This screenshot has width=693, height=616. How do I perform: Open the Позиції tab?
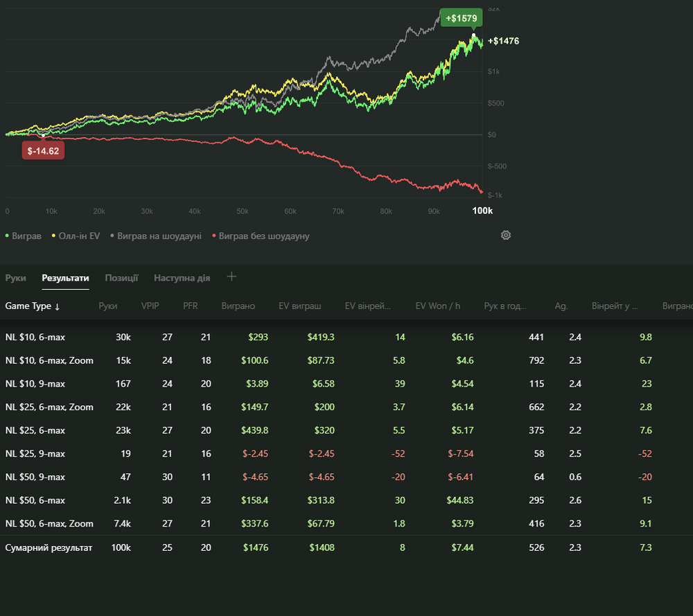(x=121, y=278)
